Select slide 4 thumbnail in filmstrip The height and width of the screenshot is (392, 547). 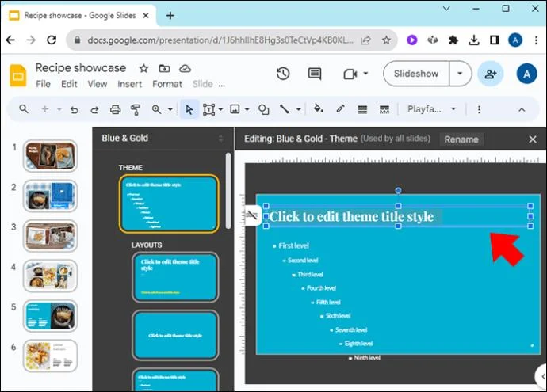[50, 276]
